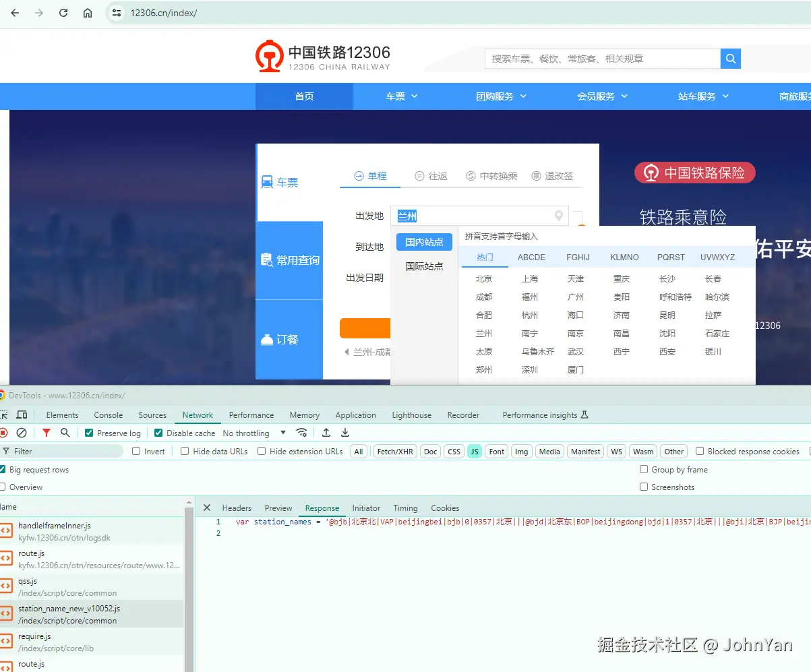This screenshot has height=672, width=811.
Task: Click 订餐 sidebar item
Action: point(289,339)
